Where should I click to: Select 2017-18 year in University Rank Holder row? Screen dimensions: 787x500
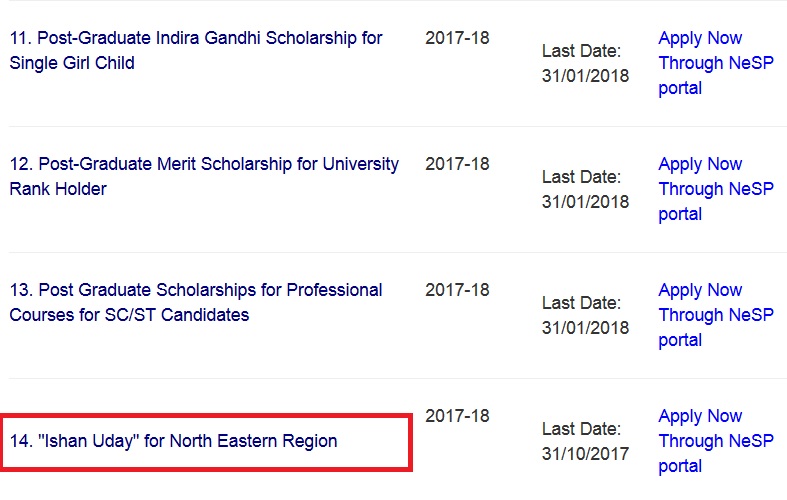(457, 165)
